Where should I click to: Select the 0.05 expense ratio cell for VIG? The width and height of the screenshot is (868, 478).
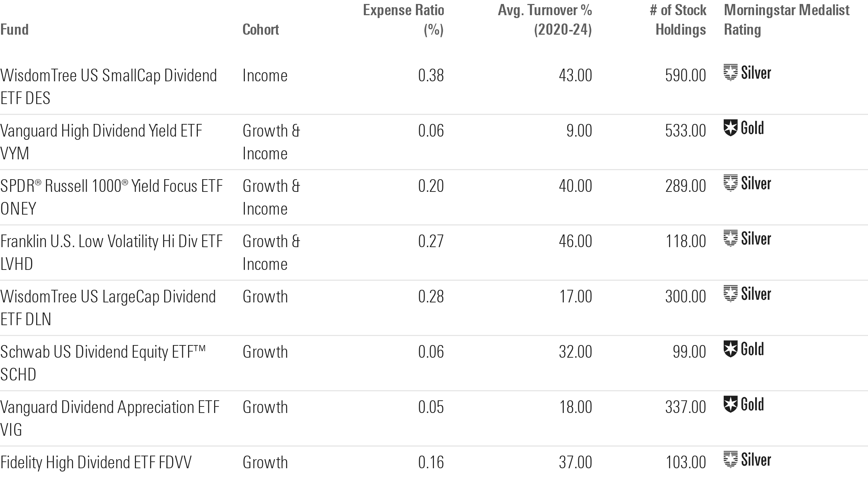point(431,407)
